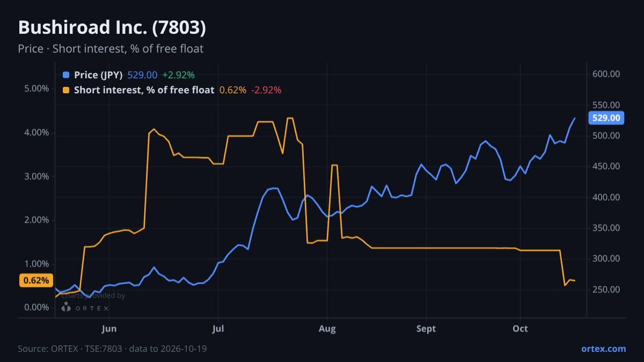Click the orange 0.62% short interest badge
This screenshot has width=644, height=362.
[36, 280]
